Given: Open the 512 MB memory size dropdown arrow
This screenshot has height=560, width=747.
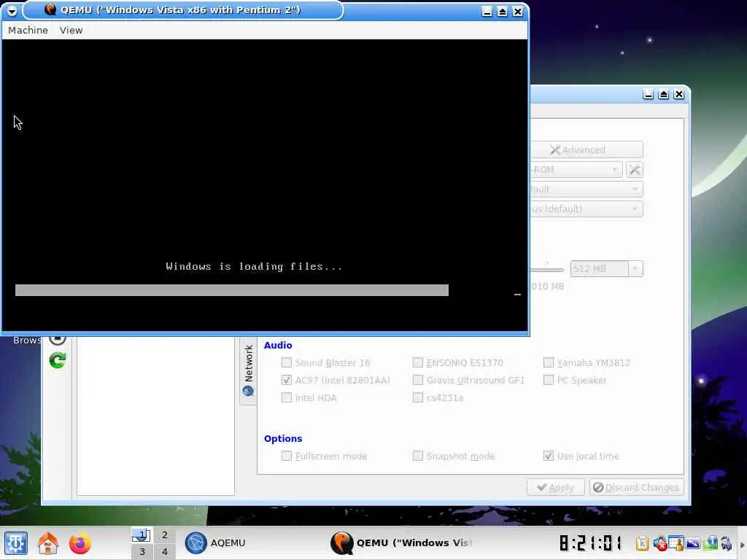Looking at the screenshot, I should point(635,269).
